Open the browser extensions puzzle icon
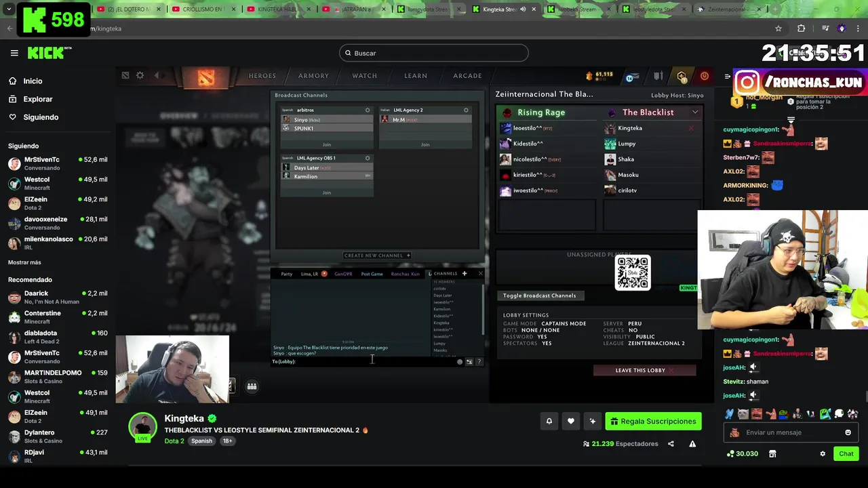 tap(802, 28)
